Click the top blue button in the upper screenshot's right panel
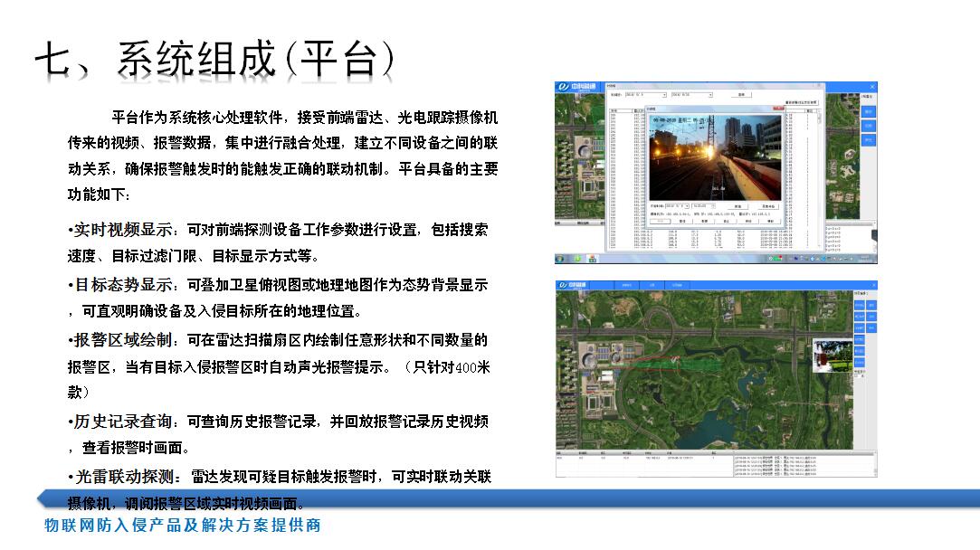The height and width of the screenshot is (550, 980). [x=868, y=112]
